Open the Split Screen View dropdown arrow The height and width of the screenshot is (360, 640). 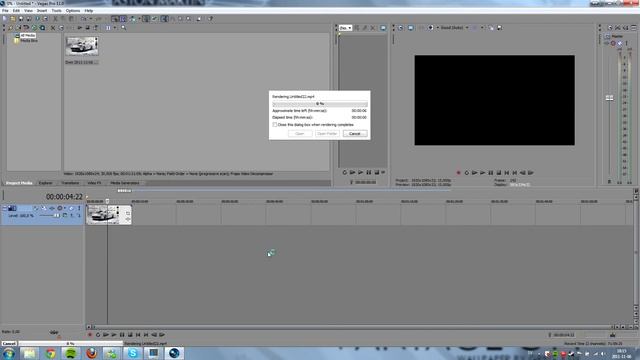point(438,28)
